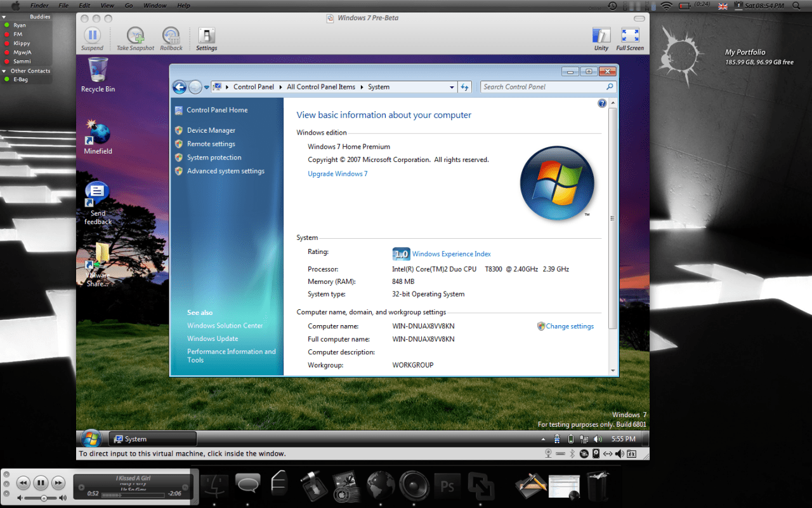Show hidden icons in Windows tray
Viewport: 812px width, 508px height.
coord(543,439)
